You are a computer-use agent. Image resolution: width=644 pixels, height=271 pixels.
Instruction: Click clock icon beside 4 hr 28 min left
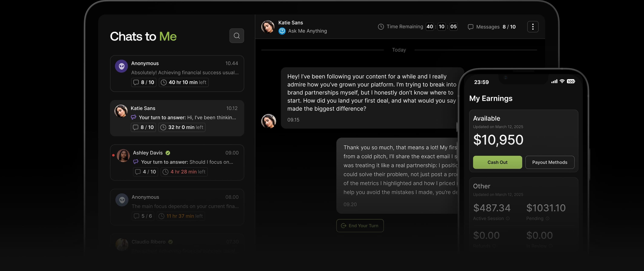coord(165,172)
